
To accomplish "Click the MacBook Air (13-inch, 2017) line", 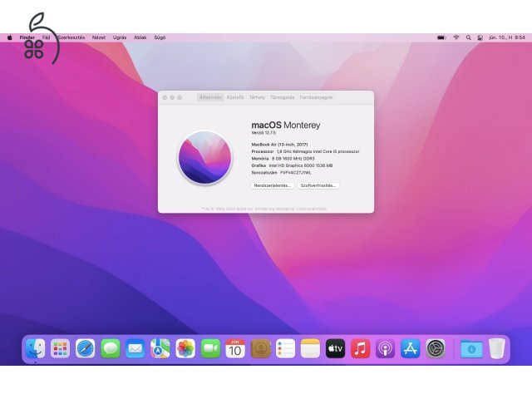I will (x=279, y=145).
